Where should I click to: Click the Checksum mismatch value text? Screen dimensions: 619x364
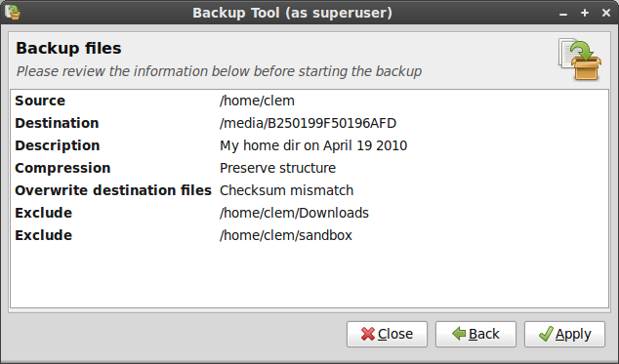pos(287,190)
